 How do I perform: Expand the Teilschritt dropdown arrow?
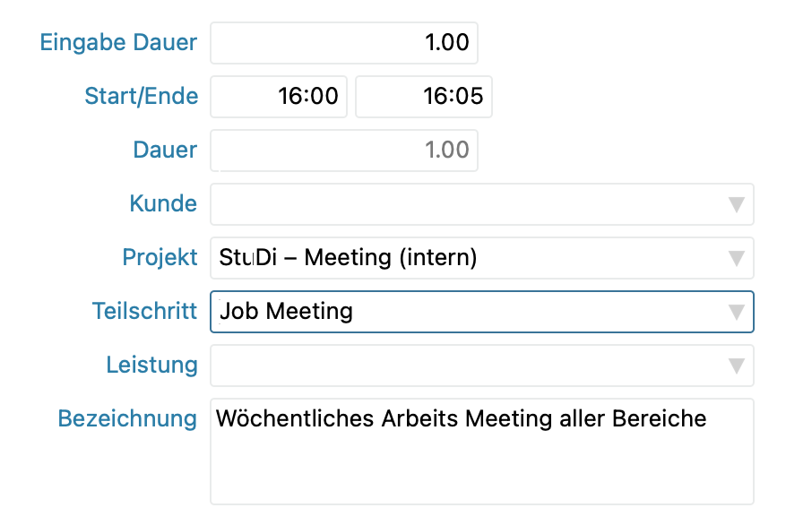pyautogui.click(x=736, y=312)
